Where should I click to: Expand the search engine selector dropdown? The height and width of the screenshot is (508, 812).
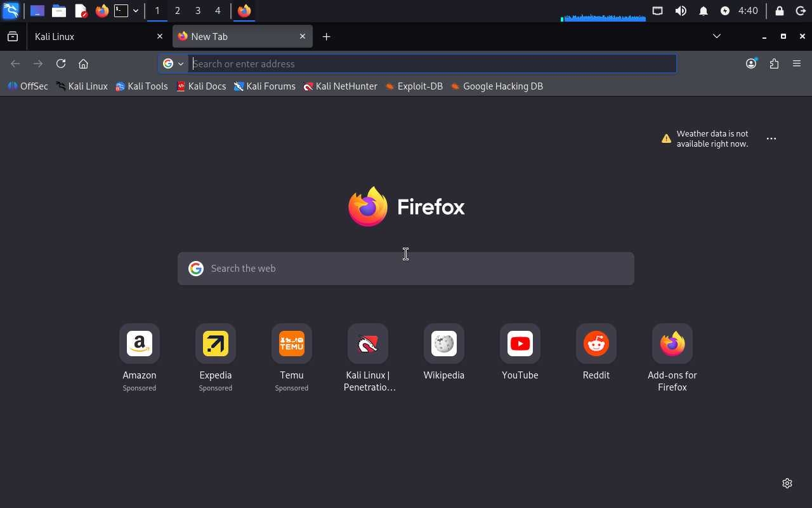[x=173, y=63]
